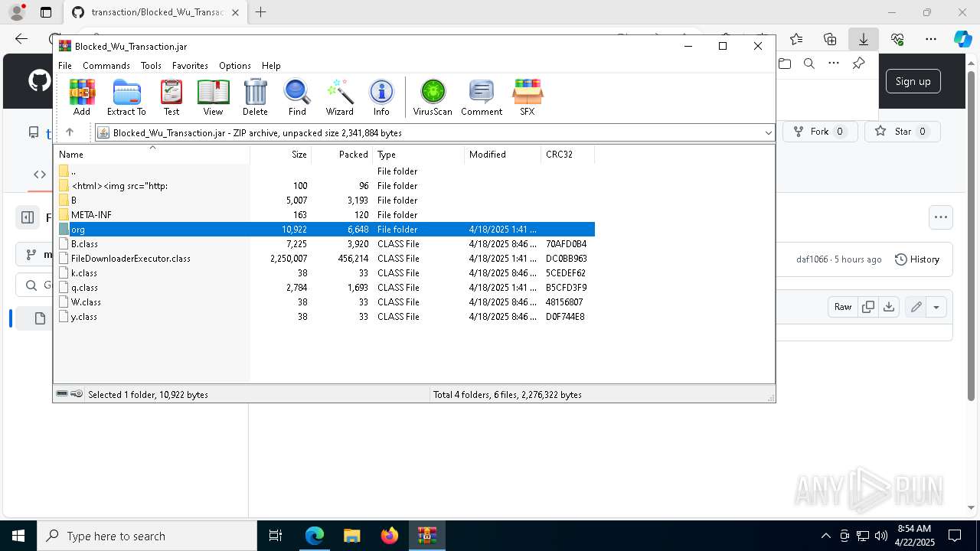Click the Add toolbar icon in WinRAR

82,97
